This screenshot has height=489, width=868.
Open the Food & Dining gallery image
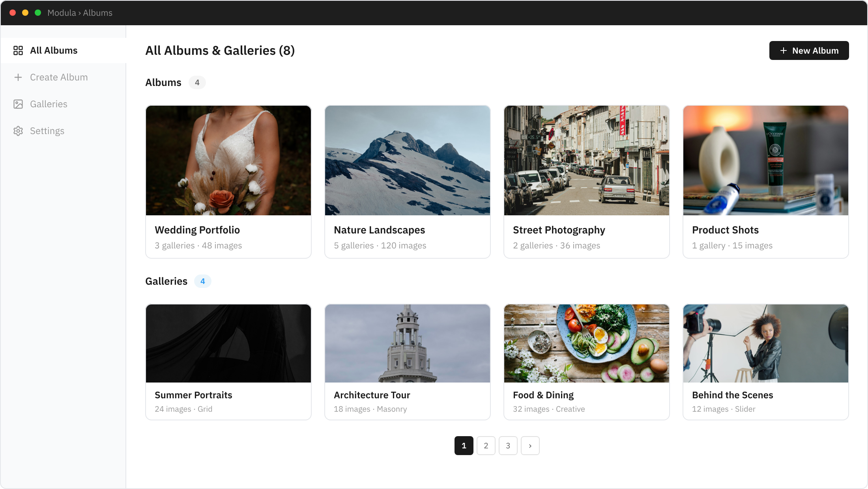[x=587, y=343]
